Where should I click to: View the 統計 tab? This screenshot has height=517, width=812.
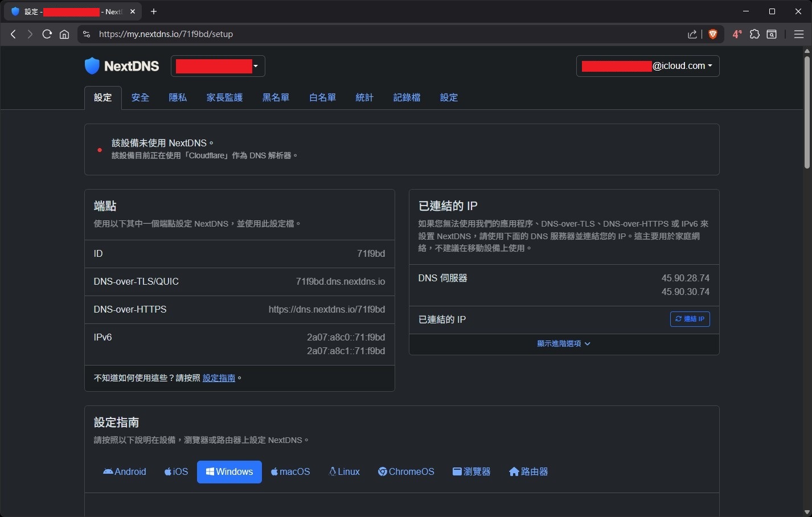364,97
